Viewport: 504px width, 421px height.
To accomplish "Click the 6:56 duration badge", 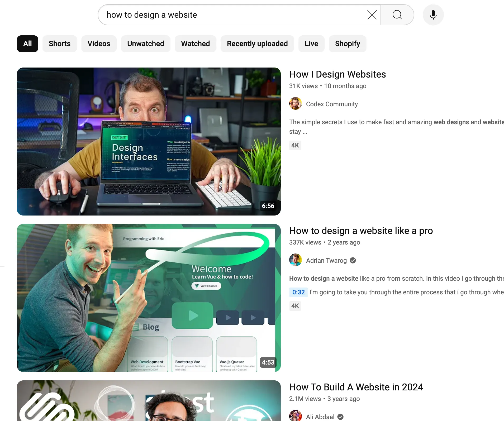I will point(268,206).
